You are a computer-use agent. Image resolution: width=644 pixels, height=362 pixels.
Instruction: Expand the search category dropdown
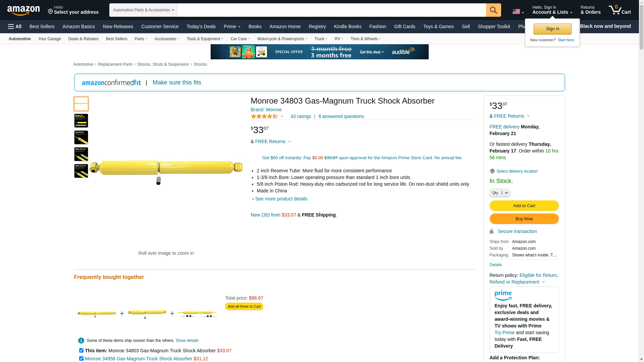tap(143, 10)
